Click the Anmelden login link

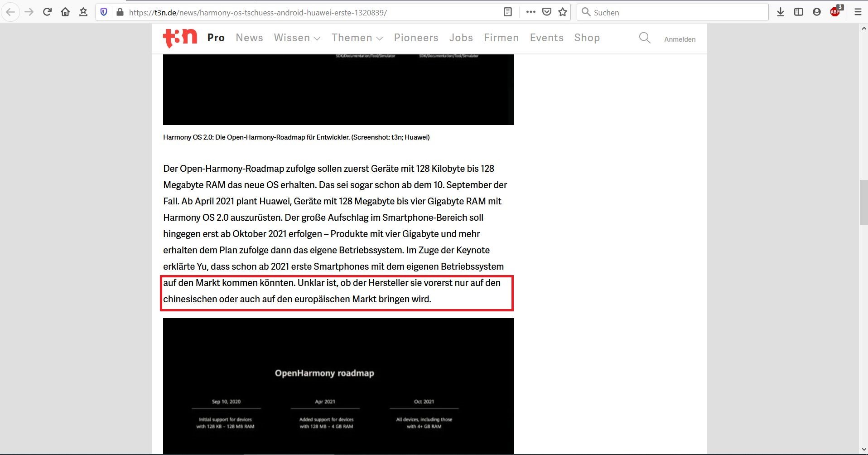(680, 39)
